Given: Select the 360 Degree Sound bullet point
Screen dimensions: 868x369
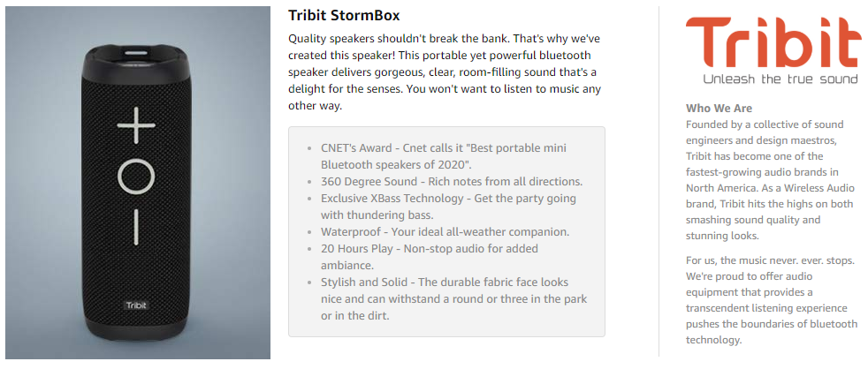Looking at the screenshot, I should 451,181.
